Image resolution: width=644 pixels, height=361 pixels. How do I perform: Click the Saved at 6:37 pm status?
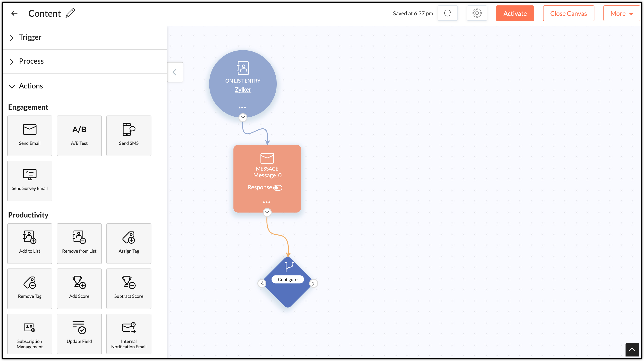413,14
